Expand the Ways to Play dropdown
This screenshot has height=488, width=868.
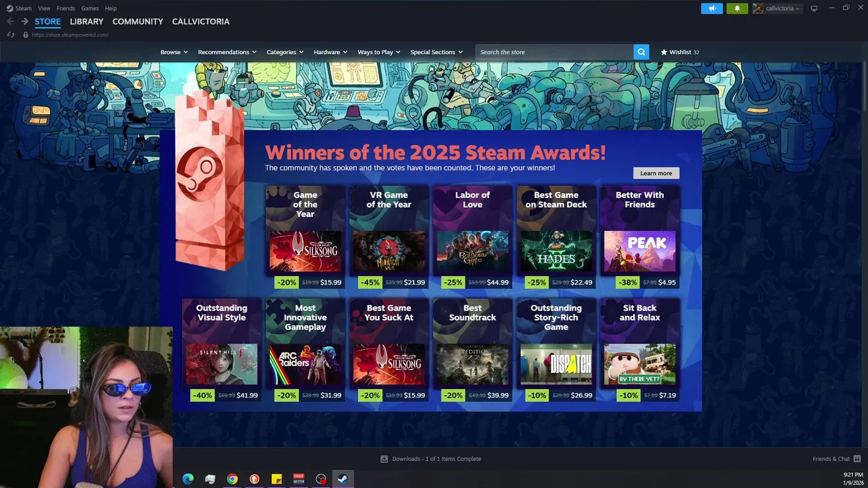pos(379,52)
